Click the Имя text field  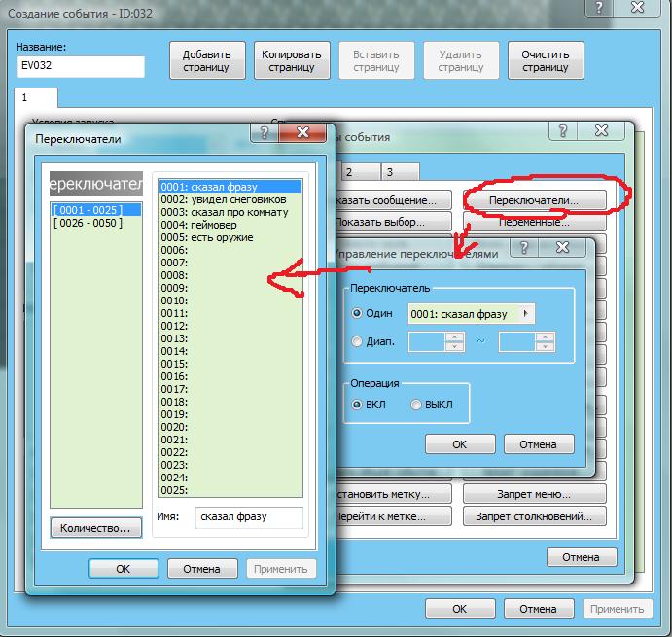[248, 517]
